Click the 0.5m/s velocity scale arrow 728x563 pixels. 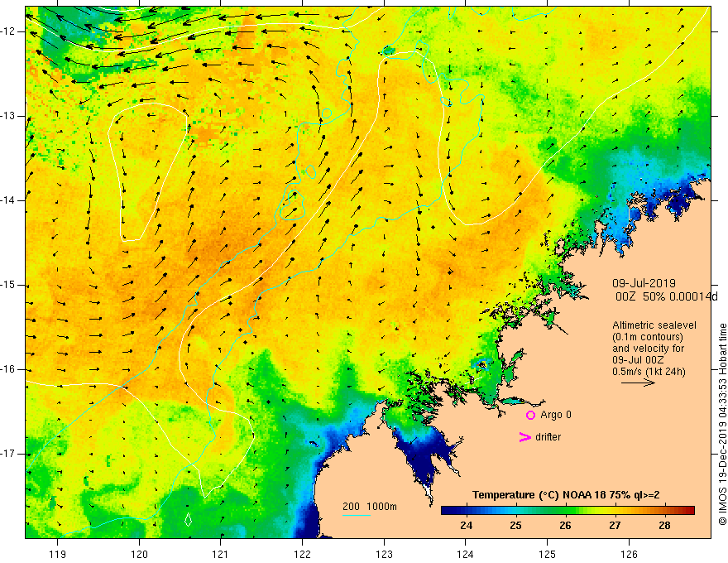pyautogui.click(x=638, y=383)
